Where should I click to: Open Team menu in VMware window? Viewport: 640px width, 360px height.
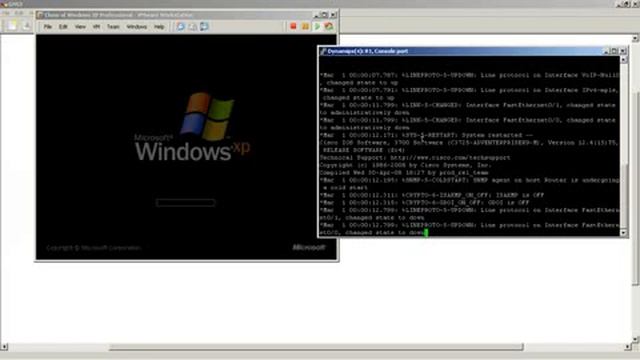click(113, 27)
